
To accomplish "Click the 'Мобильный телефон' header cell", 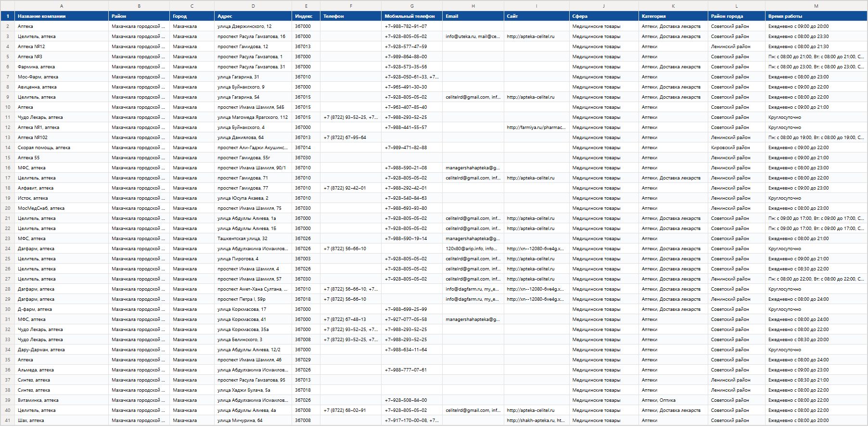I will 412,16.
